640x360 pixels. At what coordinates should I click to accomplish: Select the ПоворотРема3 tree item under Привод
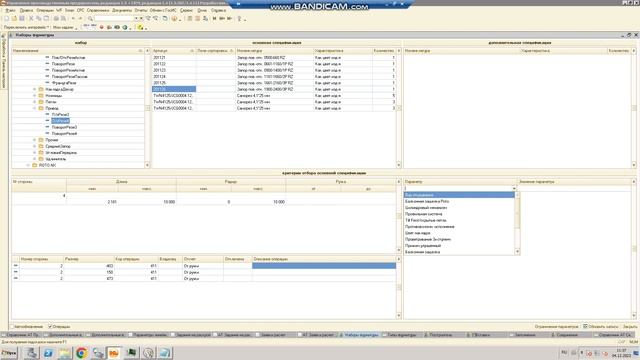(64, 127)
